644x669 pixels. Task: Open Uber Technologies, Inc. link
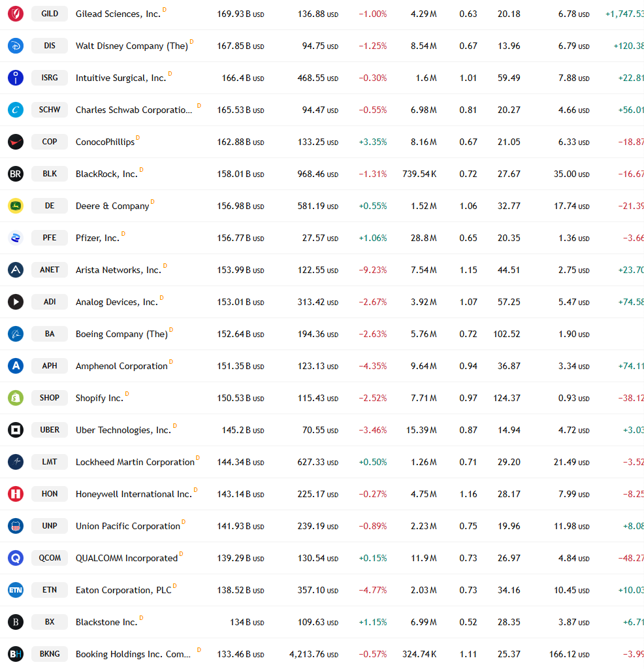[x=123, y=430]
